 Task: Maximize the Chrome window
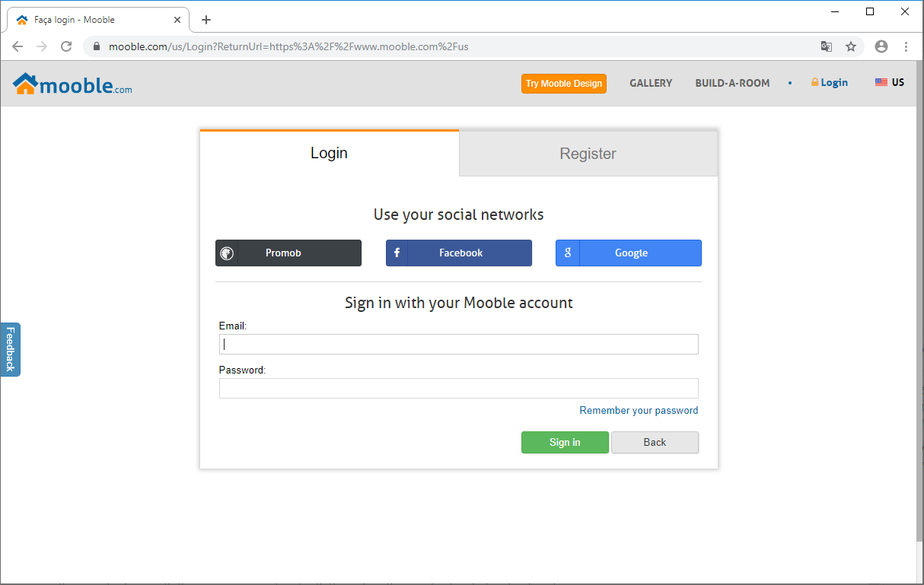pos(870,11)
